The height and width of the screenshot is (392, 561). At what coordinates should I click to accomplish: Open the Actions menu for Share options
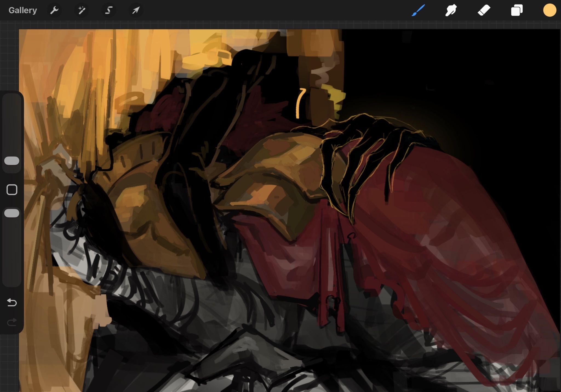click(x=55, y=10)
